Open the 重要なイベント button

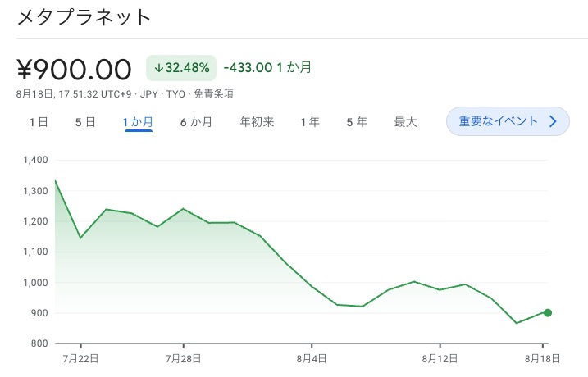point(499,122)
